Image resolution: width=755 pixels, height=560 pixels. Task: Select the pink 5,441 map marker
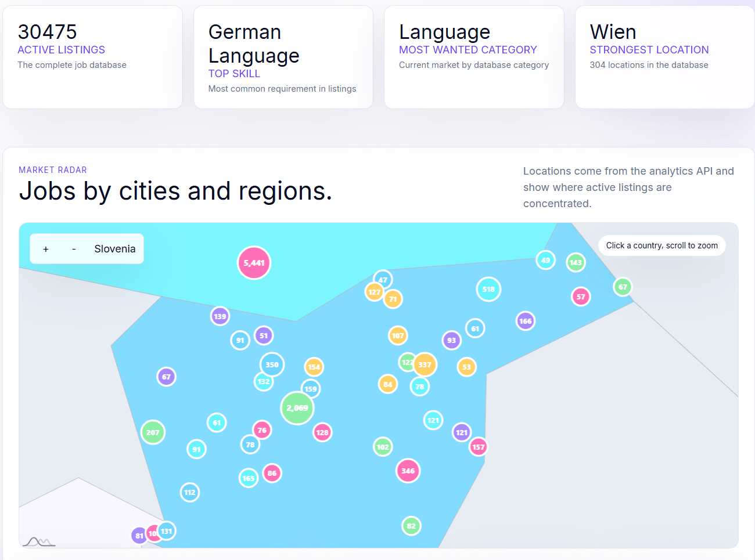click(x=254, y=263)
